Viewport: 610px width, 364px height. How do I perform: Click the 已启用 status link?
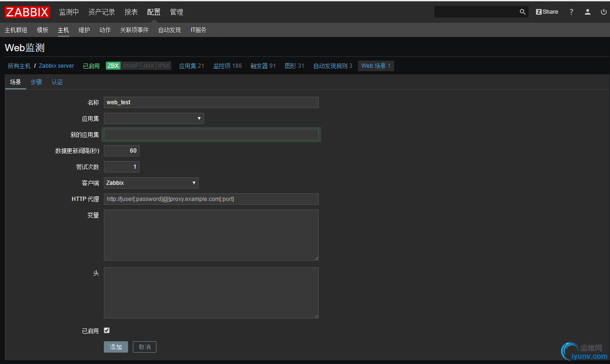92,66
